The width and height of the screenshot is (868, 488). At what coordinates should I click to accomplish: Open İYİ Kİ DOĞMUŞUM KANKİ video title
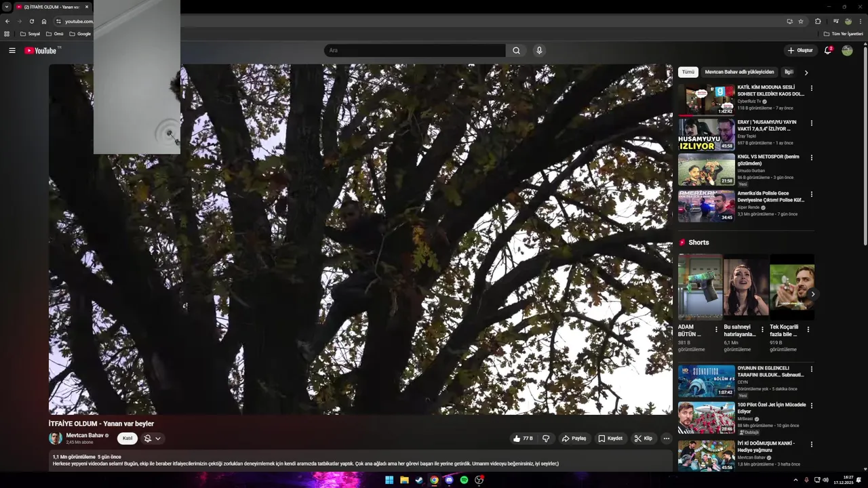[x=766, y=447]
